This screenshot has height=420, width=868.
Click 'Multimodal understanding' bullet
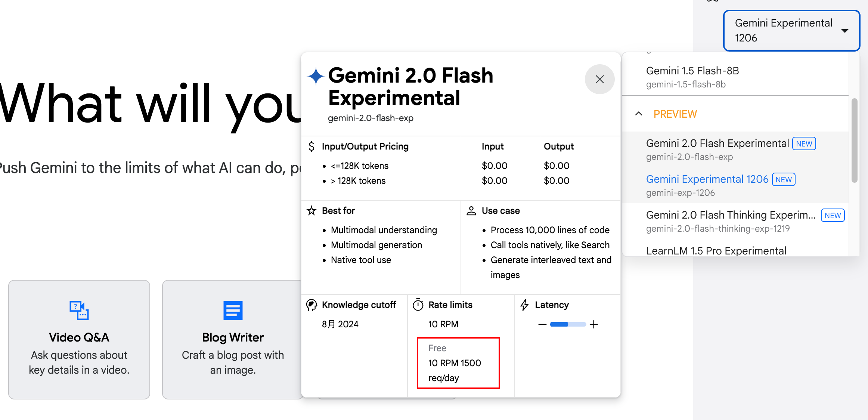tap(384, 230)
